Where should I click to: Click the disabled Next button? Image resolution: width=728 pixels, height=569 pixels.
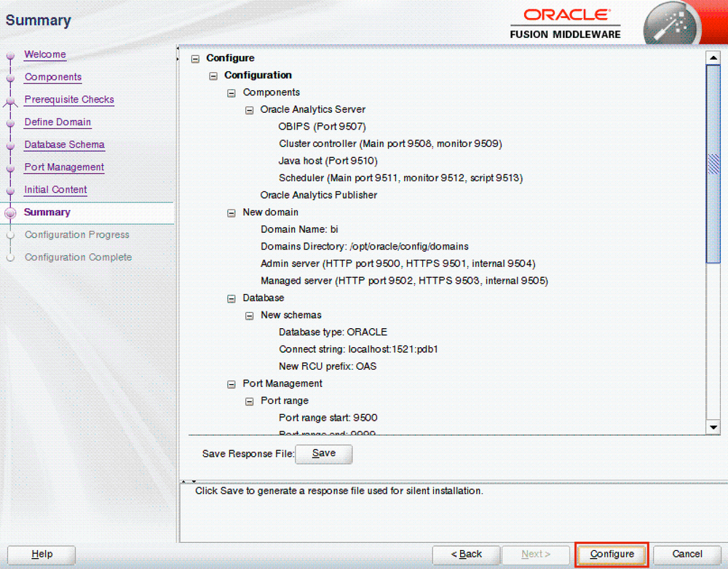(x=536, y=554)
